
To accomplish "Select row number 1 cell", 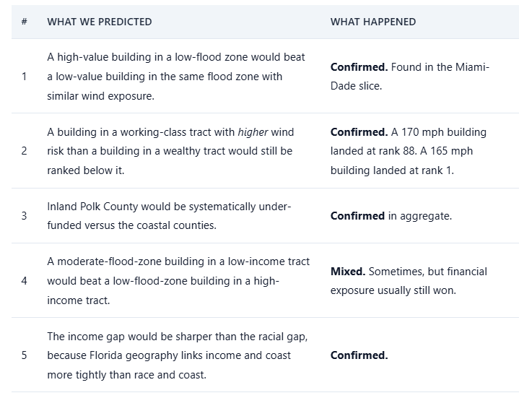I will click(x=24, y=77).
